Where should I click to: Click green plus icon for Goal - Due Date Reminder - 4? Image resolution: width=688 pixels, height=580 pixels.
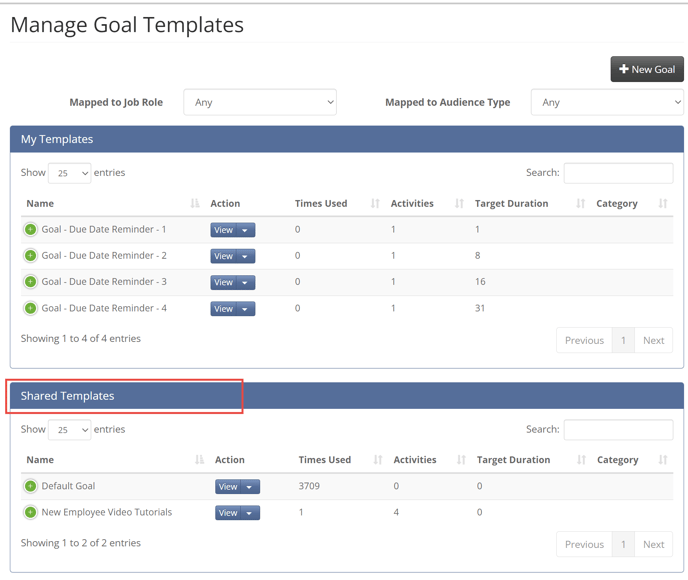click(x=30, y=308)
